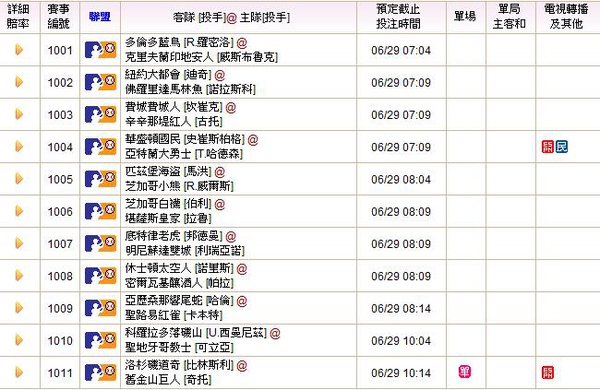Click MLB league logo in row 1004
The image size is (600, 390).
[100, 147]
